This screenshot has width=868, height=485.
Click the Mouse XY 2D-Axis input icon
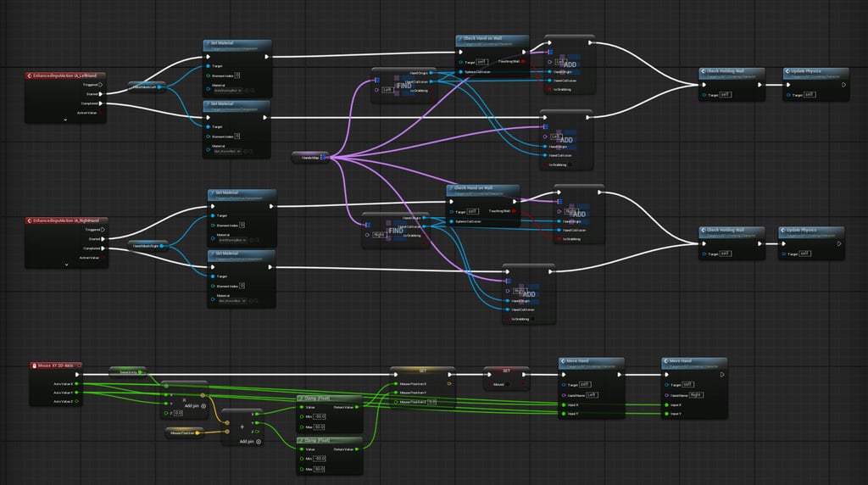pos(34,365)
